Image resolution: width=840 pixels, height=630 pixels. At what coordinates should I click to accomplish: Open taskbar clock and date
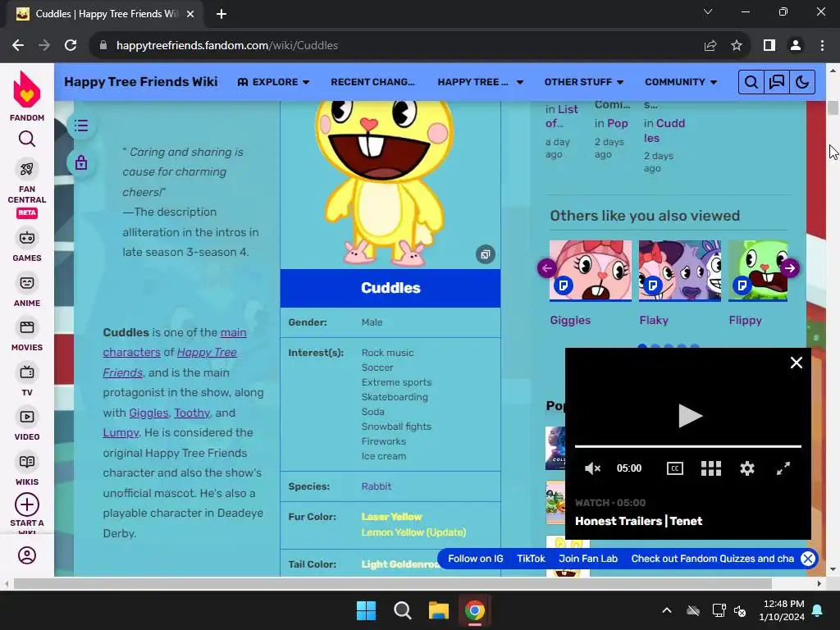[782, 610]
